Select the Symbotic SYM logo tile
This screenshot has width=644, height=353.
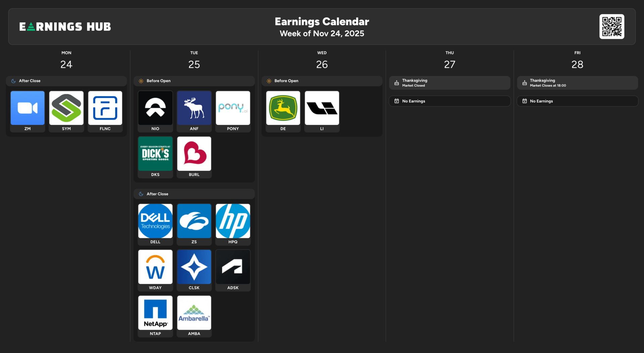tap(66, 108)
